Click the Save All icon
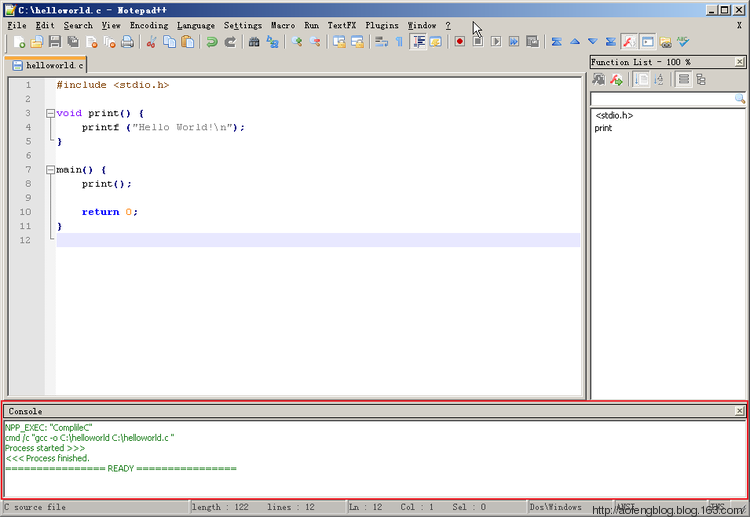This screenshot has height=517, width=750. [x=73, y=42]
